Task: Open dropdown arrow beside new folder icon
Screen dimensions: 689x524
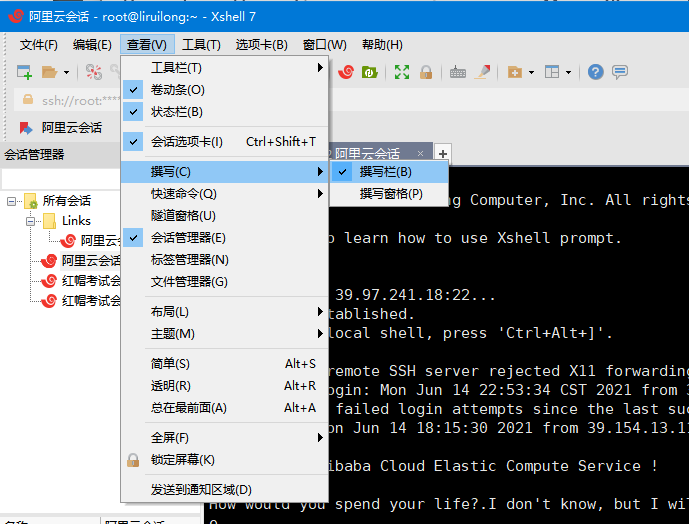Action: click(x=531, y=72)
